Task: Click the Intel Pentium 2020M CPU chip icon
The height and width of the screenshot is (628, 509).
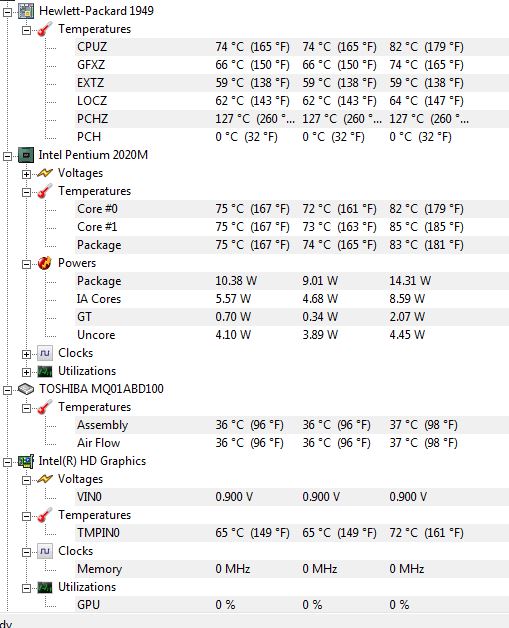Action: (26, 155)
